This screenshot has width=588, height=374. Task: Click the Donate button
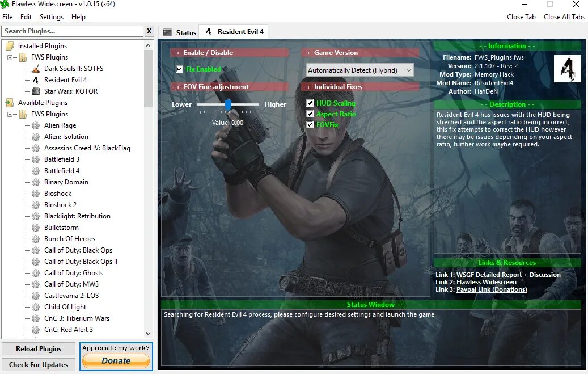116,361
